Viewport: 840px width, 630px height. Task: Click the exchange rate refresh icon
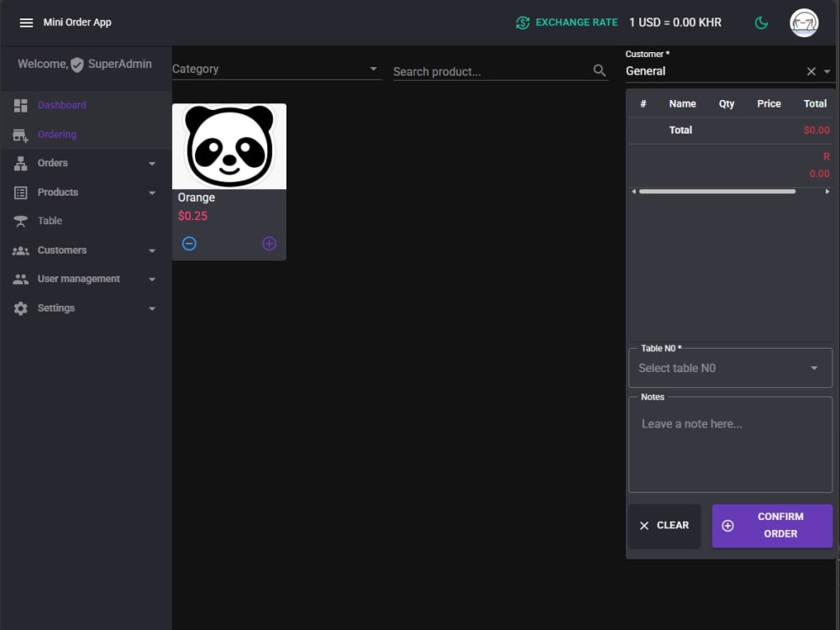[x=522, y=23]
